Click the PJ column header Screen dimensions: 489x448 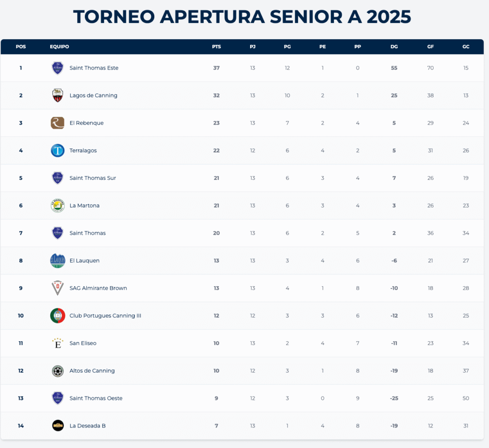coord(253,47)
